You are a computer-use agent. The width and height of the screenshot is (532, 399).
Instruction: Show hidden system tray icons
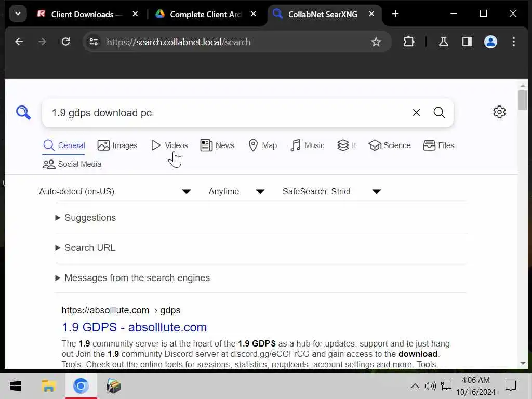point(415,386)
